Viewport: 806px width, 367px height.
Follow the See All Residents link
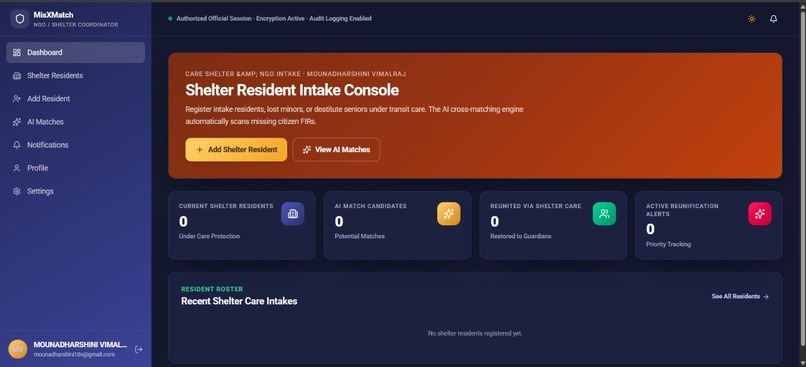coord(740,297)
